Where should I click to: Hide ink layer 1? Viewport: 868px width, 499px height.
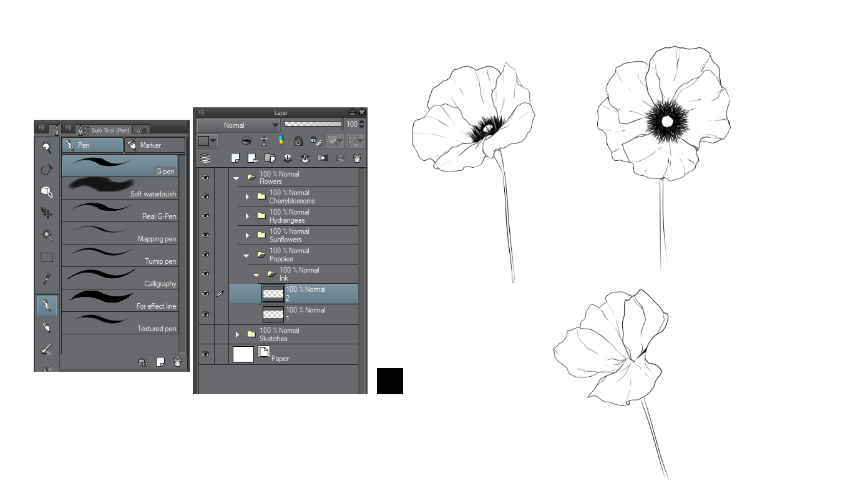[206, 314]
